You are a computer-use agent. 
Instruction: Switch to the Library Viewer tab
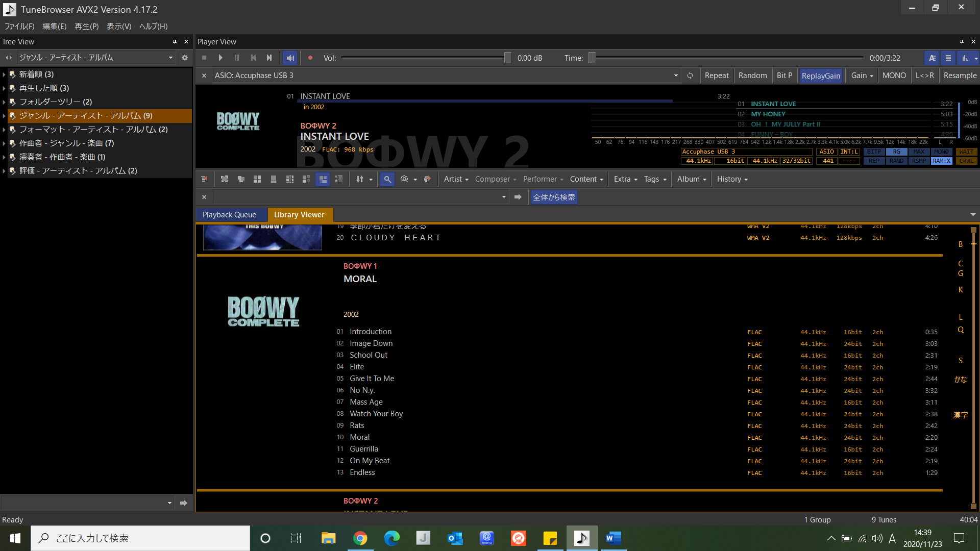click(x=299, y=215)
